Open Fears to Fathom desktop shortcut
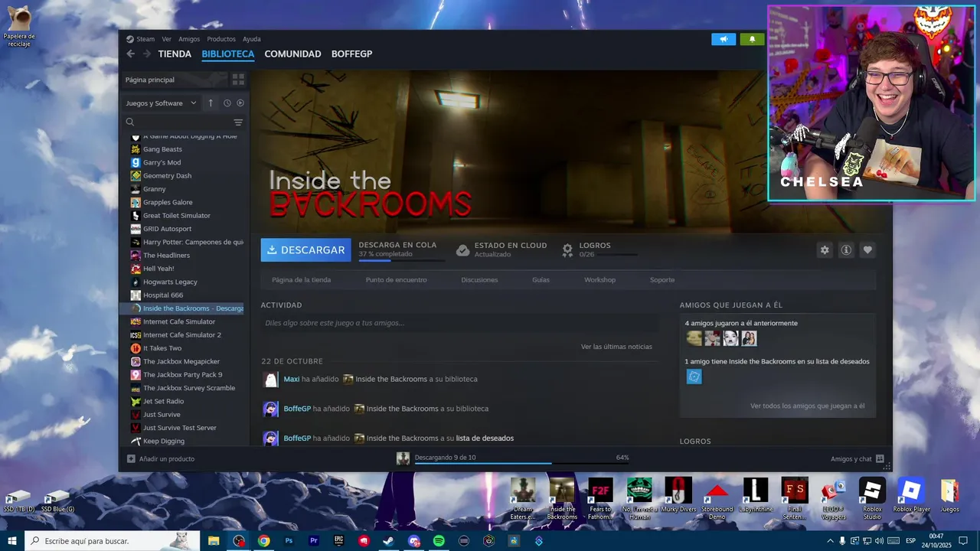The image size is (980, 551). pyautogui.click(x=600, y=499)
